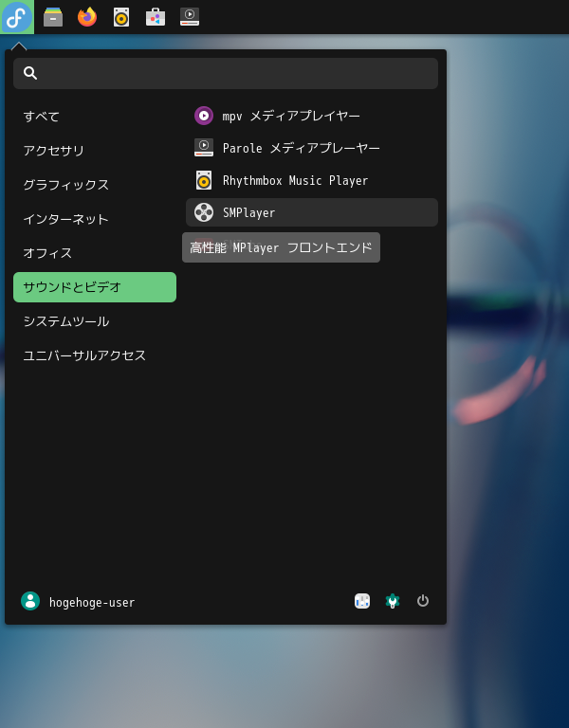Launch Firefox from the top panel
Screen dimensions: 569x728
(x=87, y=17)
